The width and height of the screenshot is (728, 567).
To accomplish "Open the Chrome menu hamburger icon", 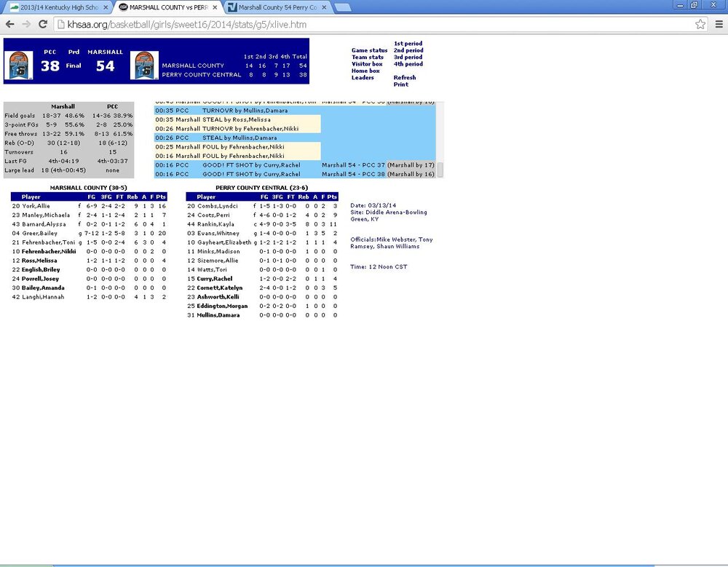I will (719, 24).
